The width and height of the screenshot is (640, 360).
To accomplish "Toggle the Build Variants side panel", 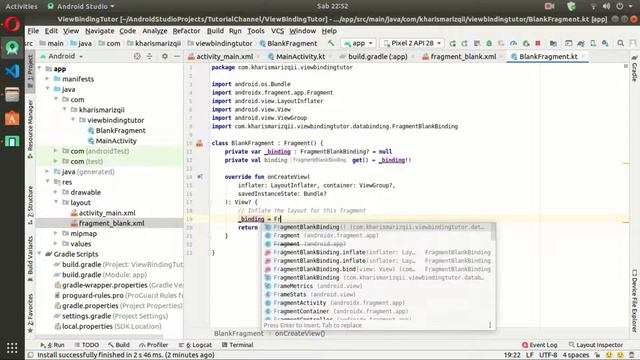I will coord(30,259).
